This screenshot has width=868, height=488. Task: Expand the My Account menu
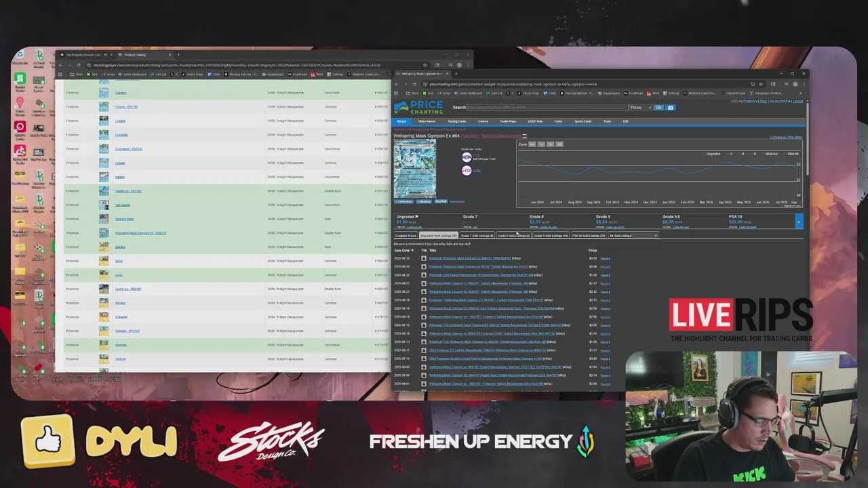[x=778, y=101]
